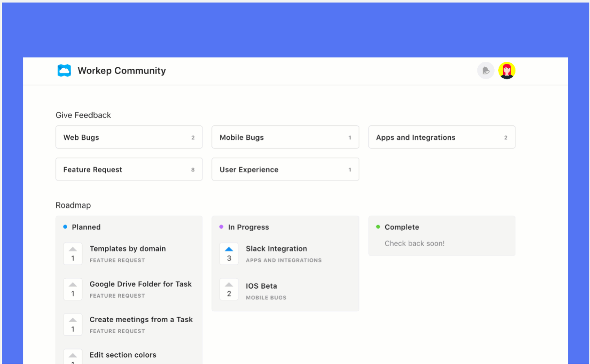Image resolution: width=590 pixels, height=364 pixels.
Task: Click the Give Feedback section title
Action: [83, 115]
